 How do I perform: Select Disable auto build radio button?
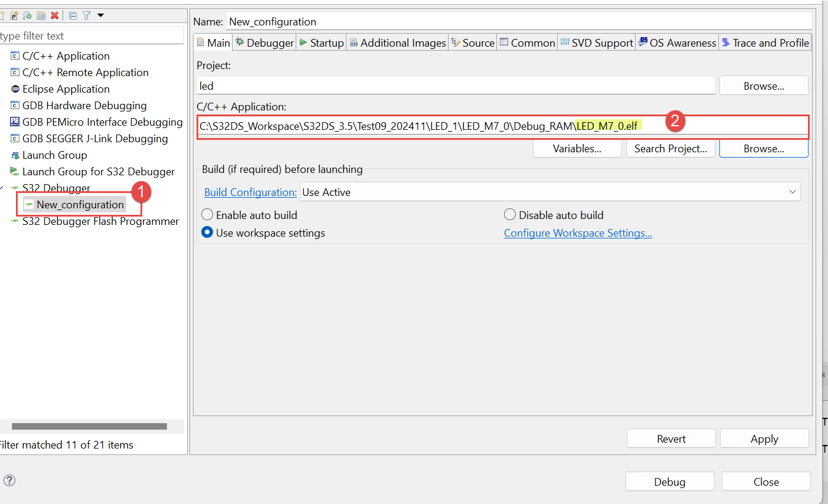tap(510, 215)
